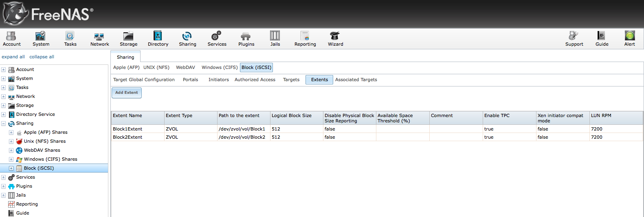Expand the Directory Service tree node
The image size is (644, 217).
click(3, 115)
